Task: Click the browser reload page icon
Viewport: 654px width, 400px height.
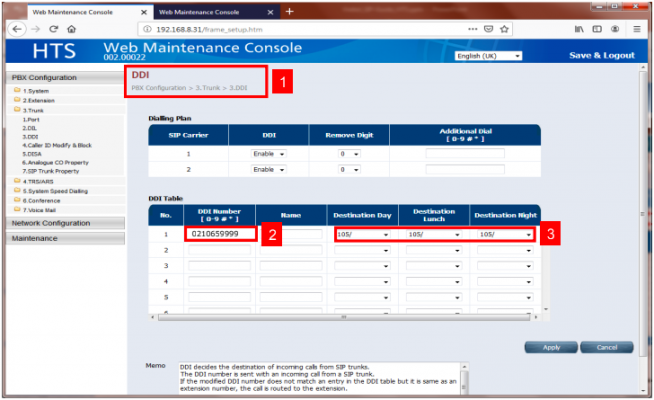Action: pos(53,29)
